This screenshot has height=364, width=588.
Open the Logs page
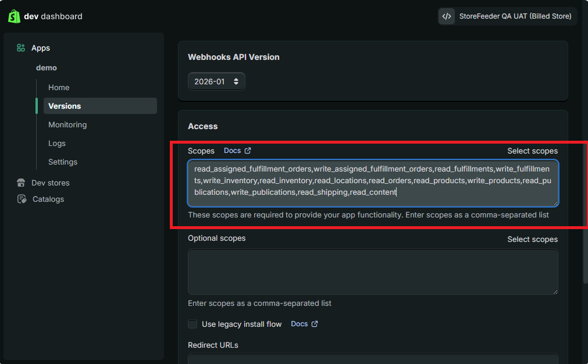click(57, 143)
